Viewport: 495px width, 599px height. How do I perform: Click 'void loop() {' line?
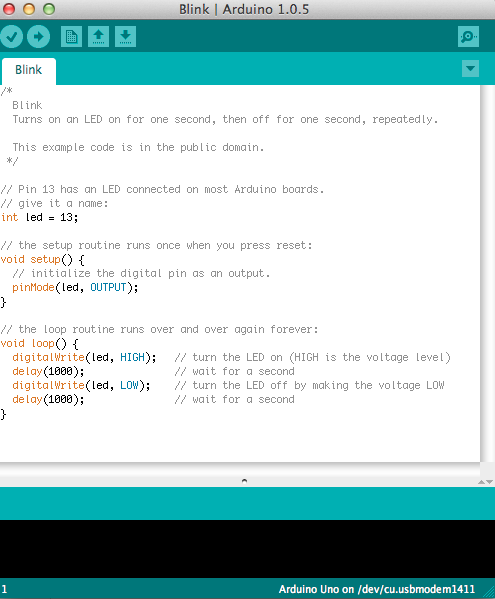[40, 343]
